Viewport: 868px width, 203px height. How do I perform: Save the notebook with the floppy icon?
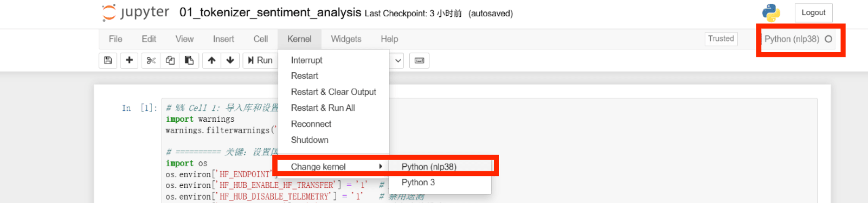[x=108, y=60]
